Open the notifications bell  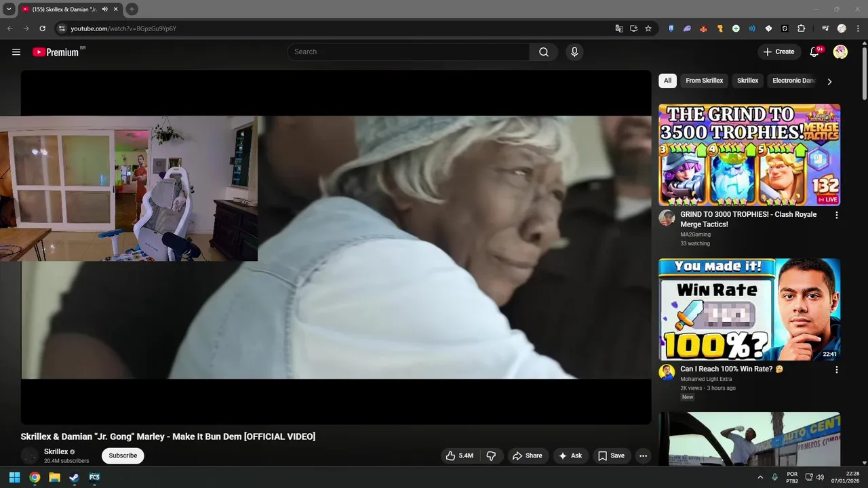coord(815,52)
